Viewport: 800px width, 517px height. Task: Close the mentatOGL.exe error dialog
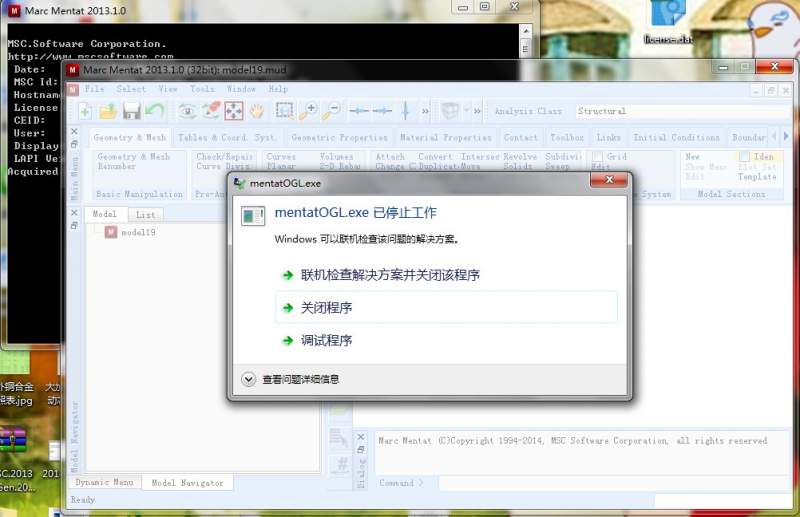click(x=609, y=180)
